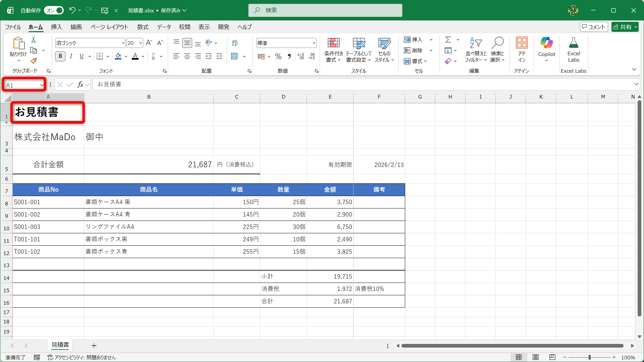Expand the number format combo box
The image size is (644, 362).
tap(314, 43)
